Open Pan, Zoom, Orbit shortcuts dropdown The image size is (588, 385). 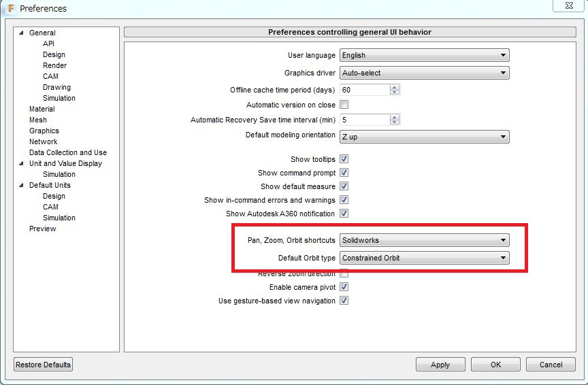[425, 240]
